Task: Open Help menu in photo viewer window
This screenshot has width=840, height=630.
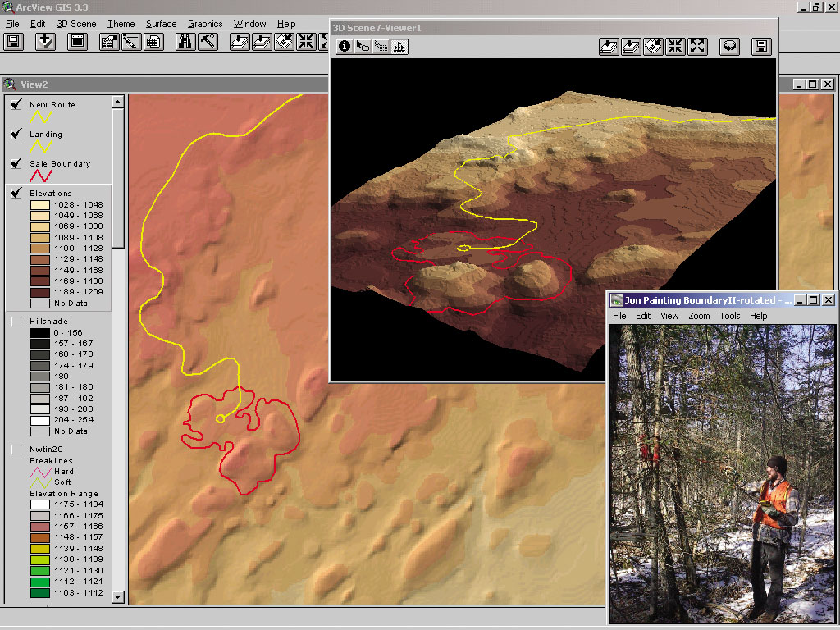Action: (x=758, y=316)
